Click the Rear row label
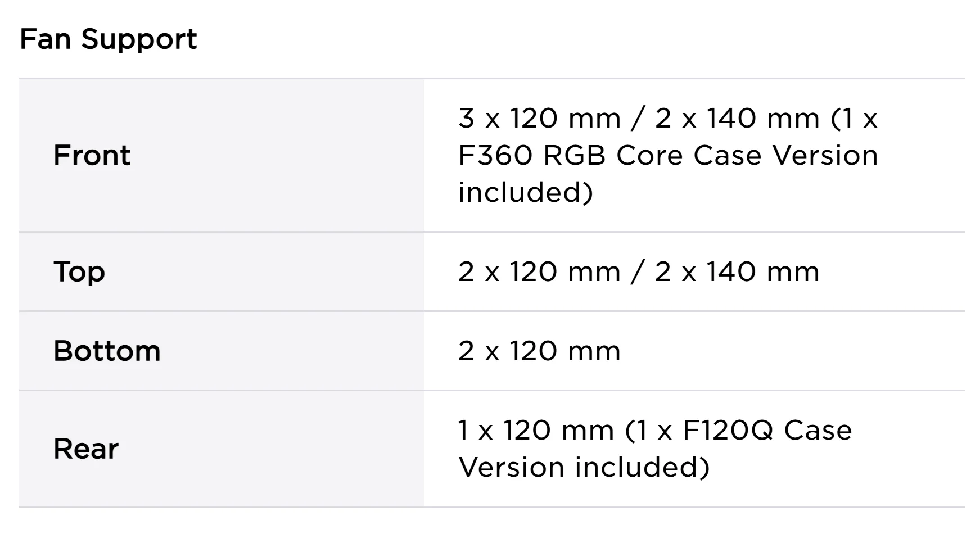This screenshot has width=980, height=534. (86, 449)
